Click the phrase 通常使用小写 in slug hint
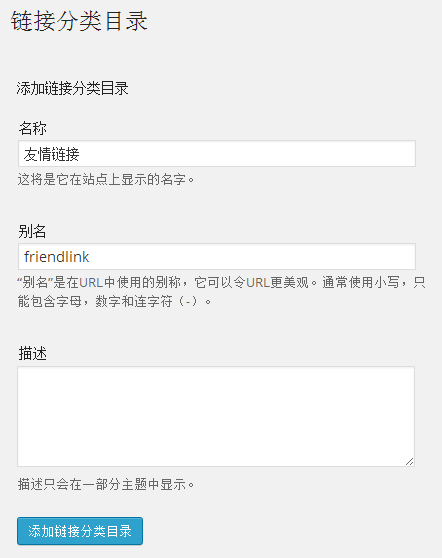The height and width of the screenshot is (558, 442). pyautogui.click(x=361, y=283)
